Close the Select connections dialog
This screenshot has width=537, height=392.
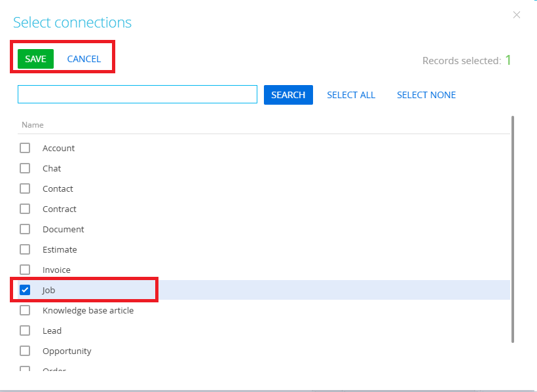pyautogui.click(x=517, y=15)
